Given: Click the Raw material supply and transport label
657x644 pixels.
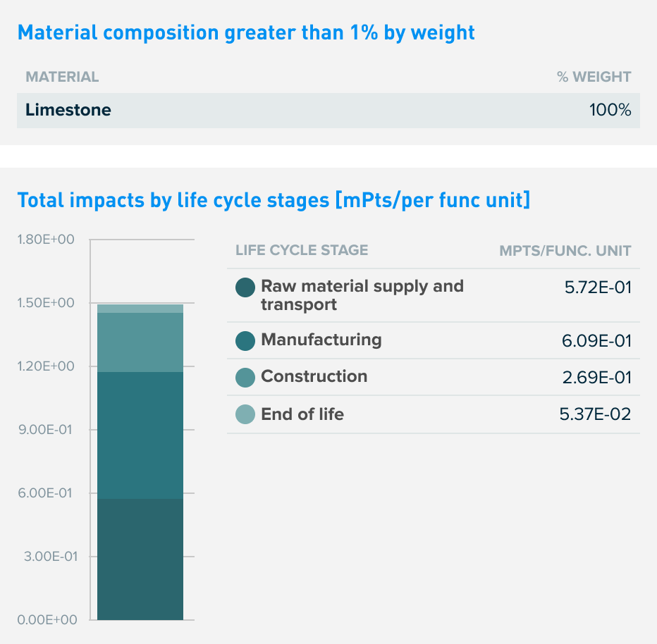Looking at the screenshot, I should pos(362,295).
